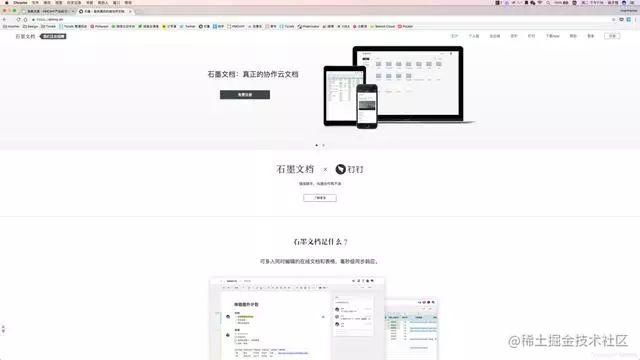
Task: Select the second carousel dot
Action: tap(324, 145)
